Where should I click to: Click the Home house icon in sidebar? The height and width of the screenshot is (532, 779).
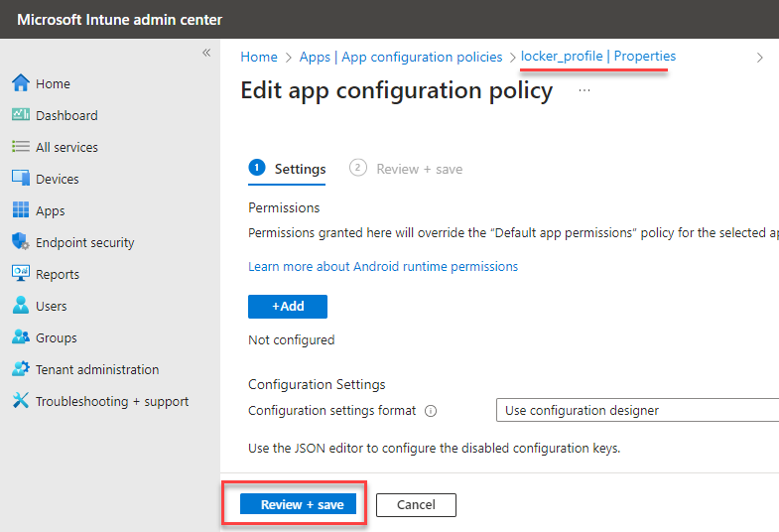click(x=21, y=83)
